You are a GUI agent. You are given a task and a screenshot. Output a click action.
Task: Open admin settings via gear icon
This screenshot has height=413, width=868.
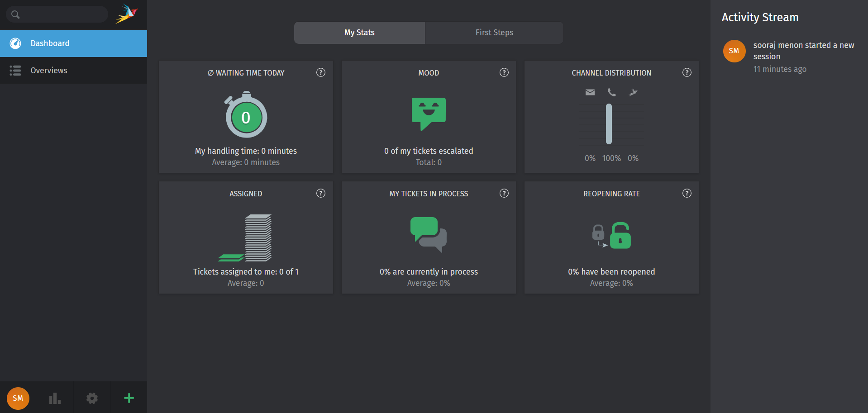(x=91, y=398)
